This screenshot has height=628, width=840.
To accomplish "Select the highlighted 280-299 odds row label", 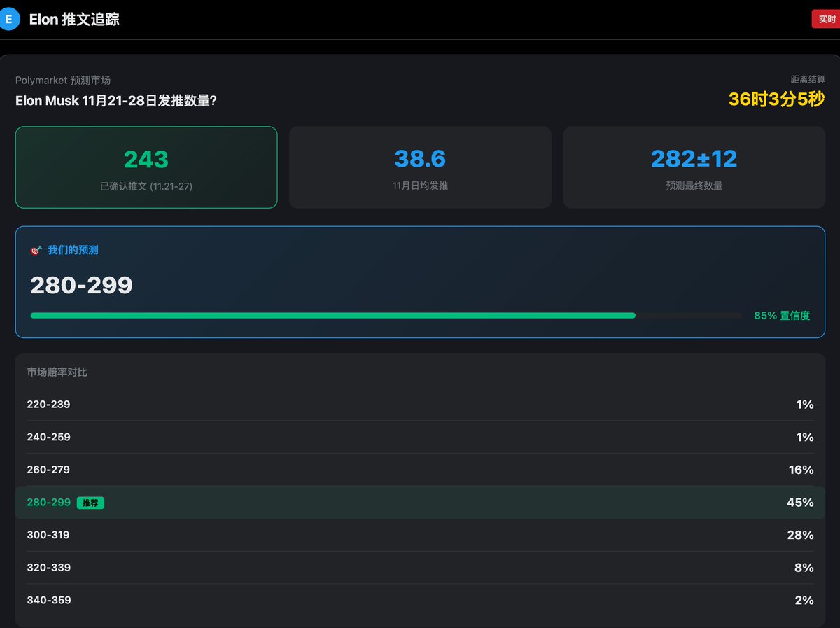I will tap(48, 503).
